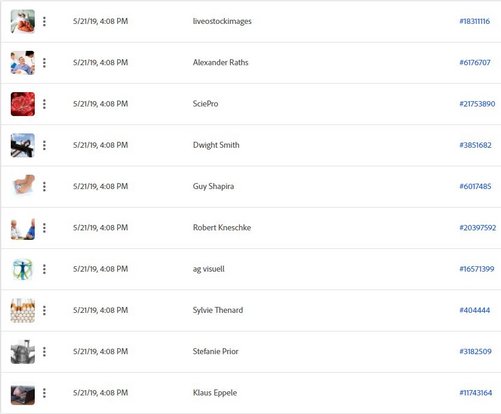501x414 pixels.
Task: Open more-options menu for Klaus Eppele row
Action: [x=44, y=393]
